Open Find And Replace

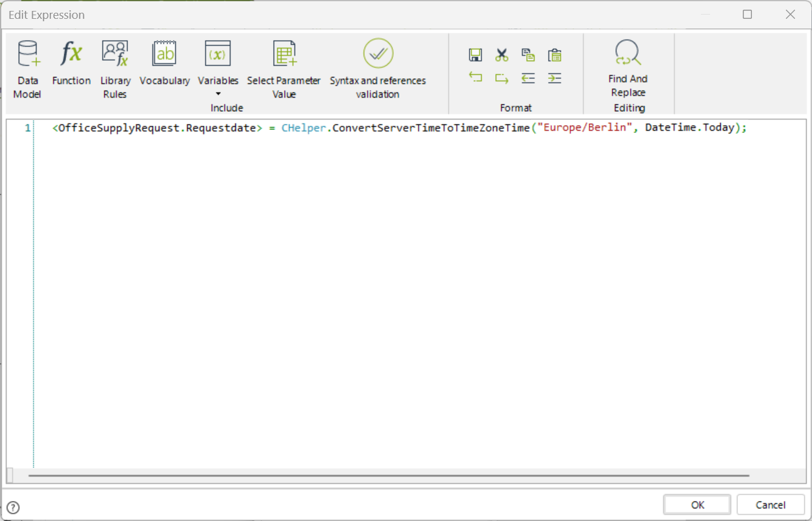[628, 68]
